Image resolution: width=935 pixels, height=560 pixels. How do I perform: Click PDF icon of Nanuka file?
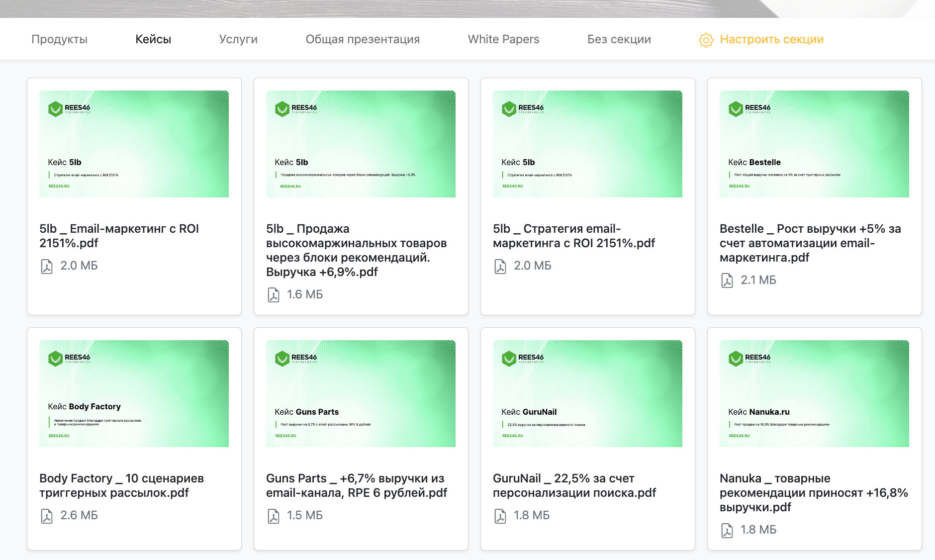[727, 530]
